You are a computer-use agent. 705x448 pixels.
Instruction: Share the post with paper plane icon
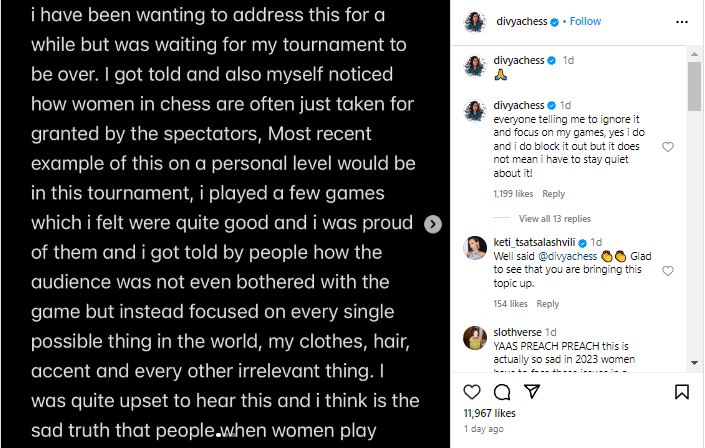530,391
